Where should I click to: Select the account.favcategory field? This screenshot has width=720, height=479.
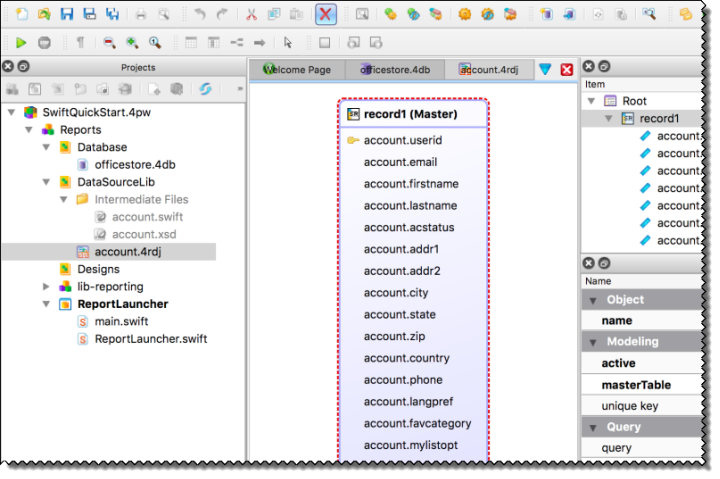coord(417,423)
